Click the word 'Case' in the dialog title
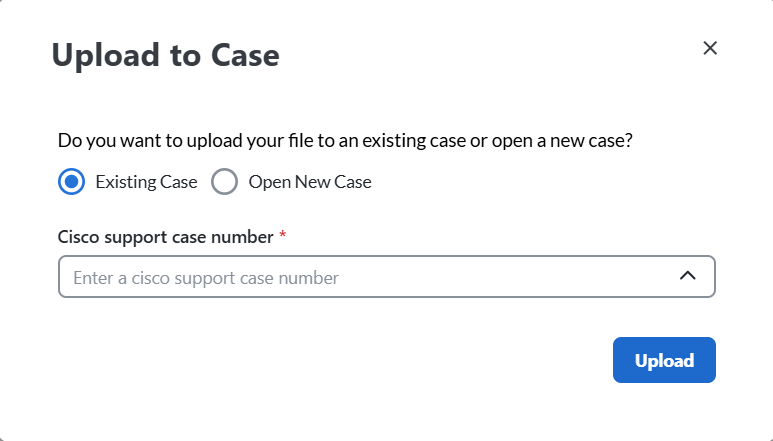 pos(245,56)
